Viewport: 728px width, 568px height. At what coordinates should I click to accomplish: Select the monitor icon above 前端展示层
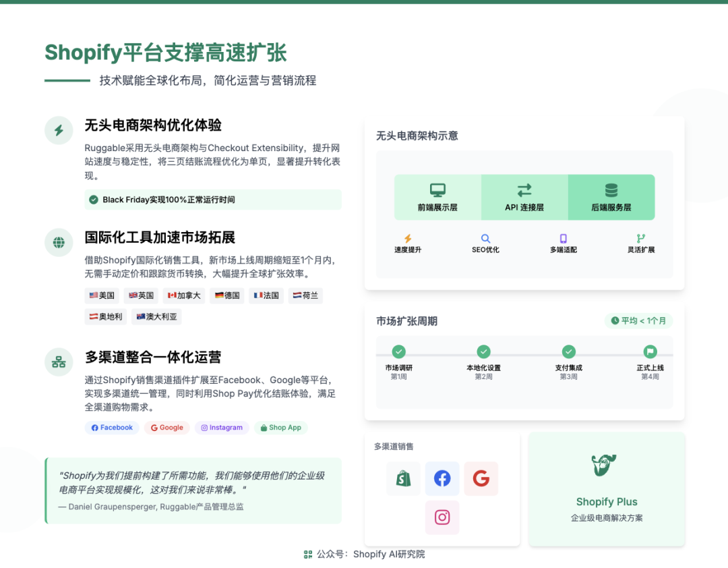tap(437, 190)
